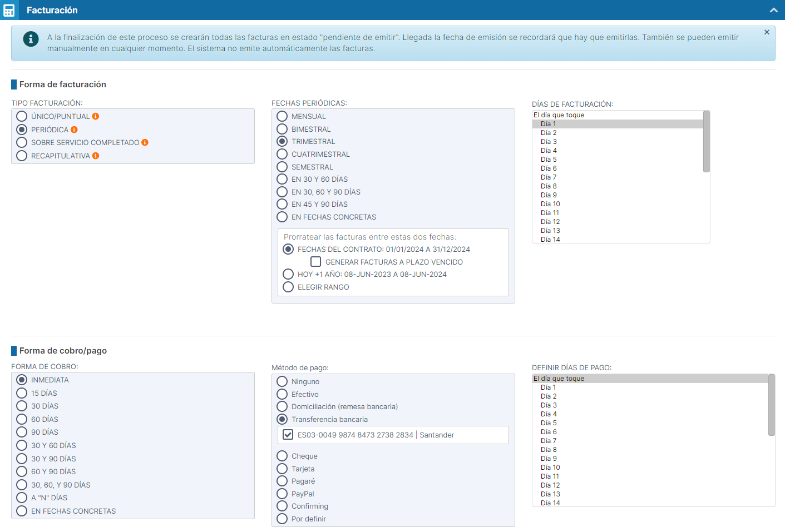The height and width of the screenshot is (532, 785).
Task: Enable GENERAR FACTURAS A PLAZO VENCIDO checkbox
Action: (x=315, y=262)
